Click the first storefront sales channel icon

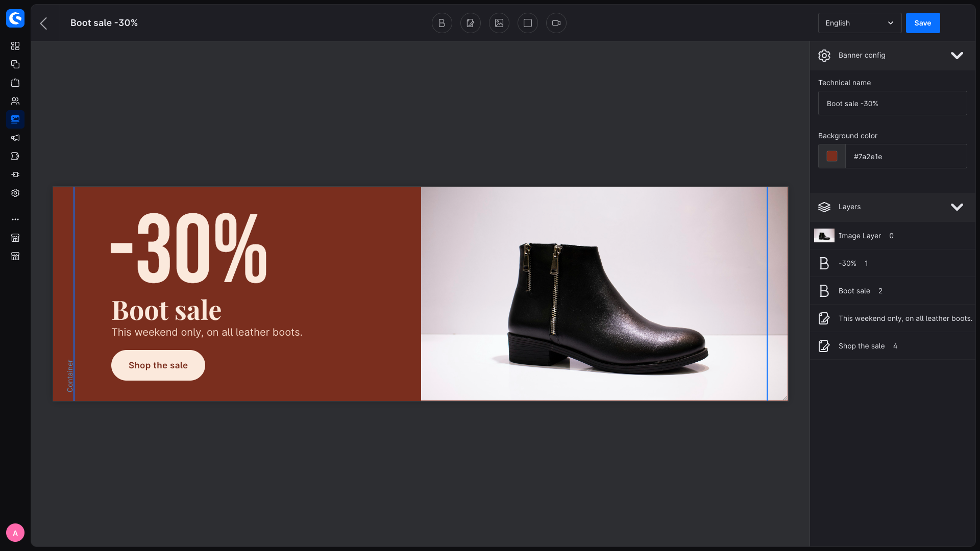[x=15, y=238]
